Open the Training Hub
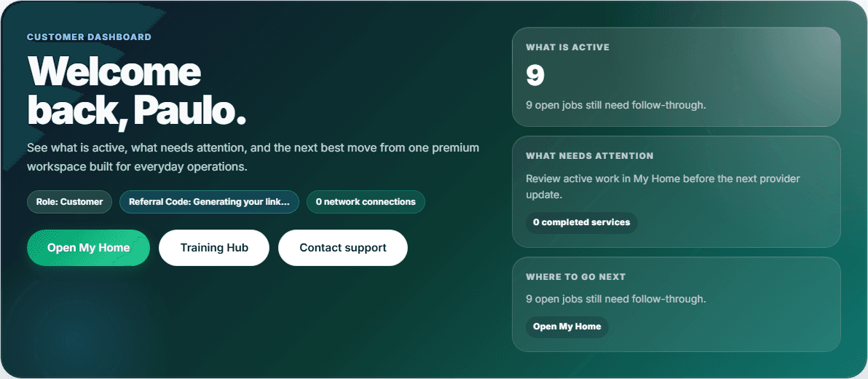 [x=214, y=248]
